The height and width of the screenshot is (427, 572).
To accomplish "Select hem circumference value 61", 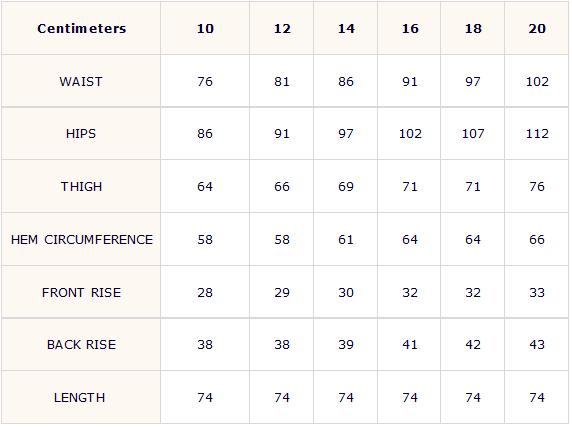I will coord(346,240).
